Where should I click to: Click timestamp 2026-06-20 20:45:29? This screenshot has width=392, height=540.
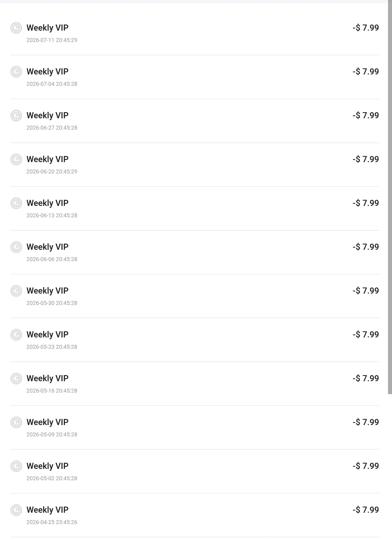click(x=52, y=171)
